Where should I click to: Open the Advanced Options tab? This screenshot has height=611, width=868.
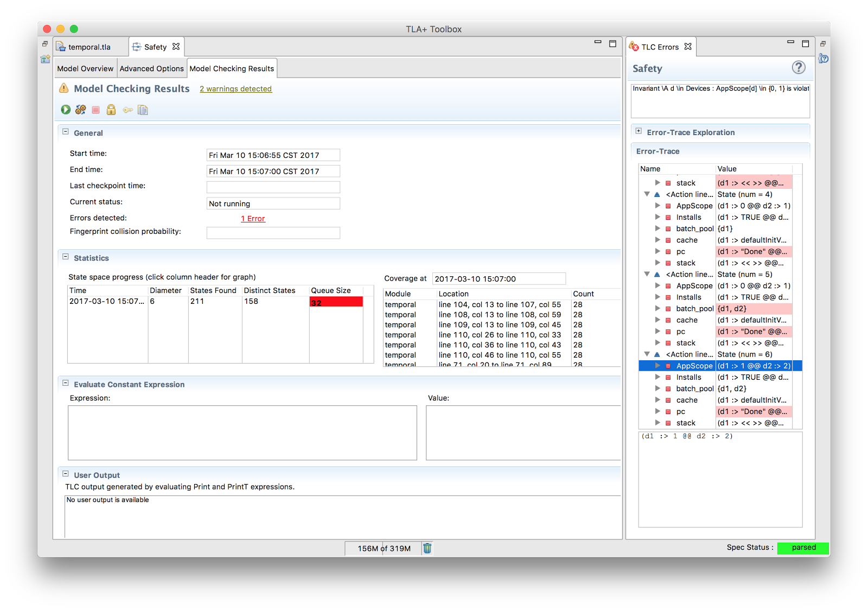click(x=151, y=69)
